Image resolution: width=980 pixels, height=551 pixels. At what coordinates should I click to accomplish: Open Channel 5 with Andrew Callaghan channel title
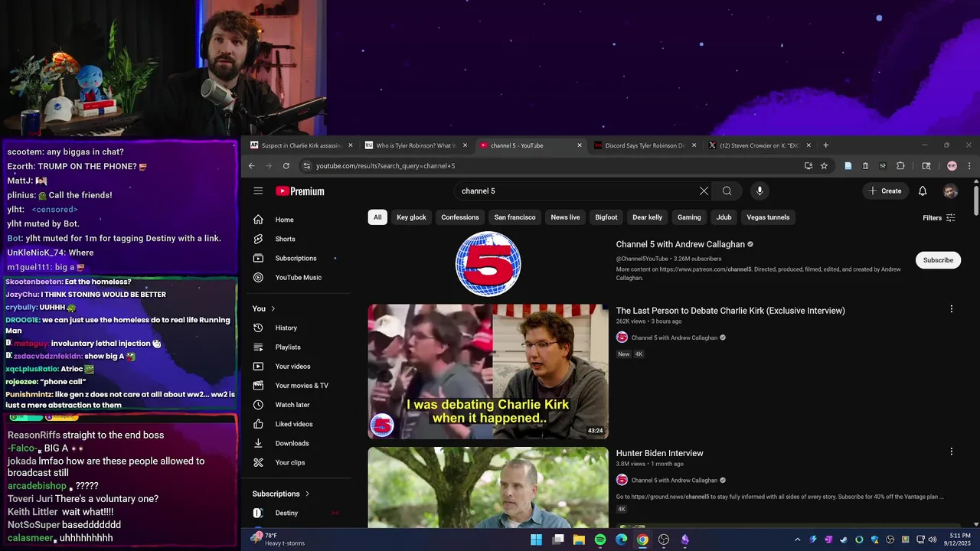point(680,244)
